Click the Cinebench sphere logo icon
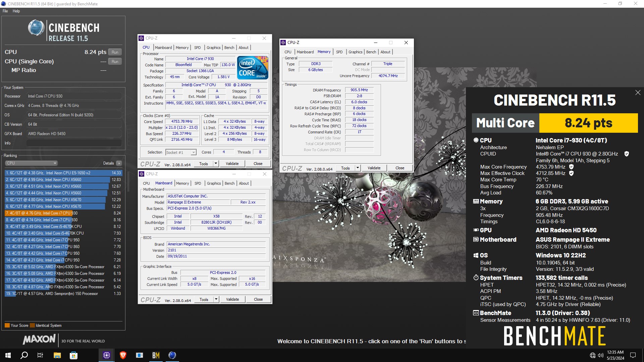Screen dimensions: 644x362 pyautogui.click(x=36, y=28)
